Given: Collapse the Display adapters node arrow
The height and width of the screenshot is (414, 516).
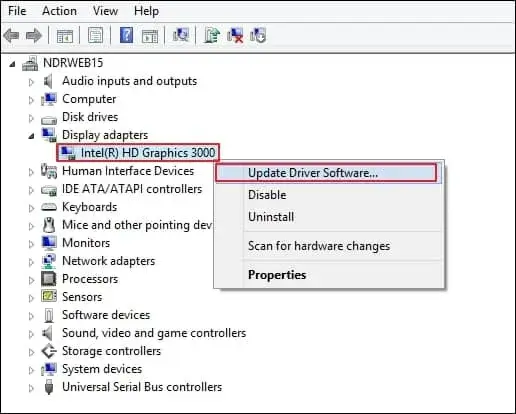Looking at the screenshot, I should click(x=31, y=136).
